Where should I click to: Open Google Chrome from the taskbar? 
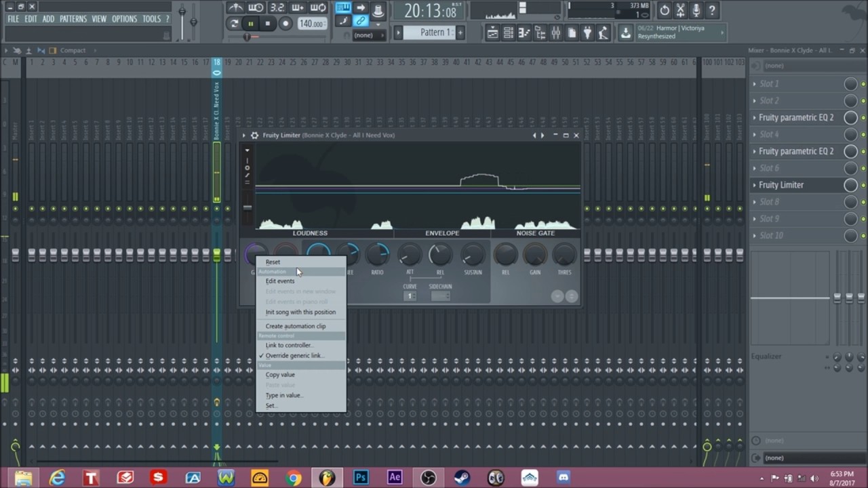pos(293,478)
